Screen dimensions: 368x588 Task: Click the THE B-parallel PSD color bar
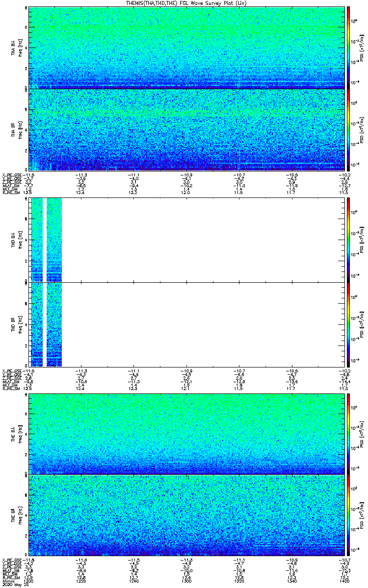click(x=348, y=515)
